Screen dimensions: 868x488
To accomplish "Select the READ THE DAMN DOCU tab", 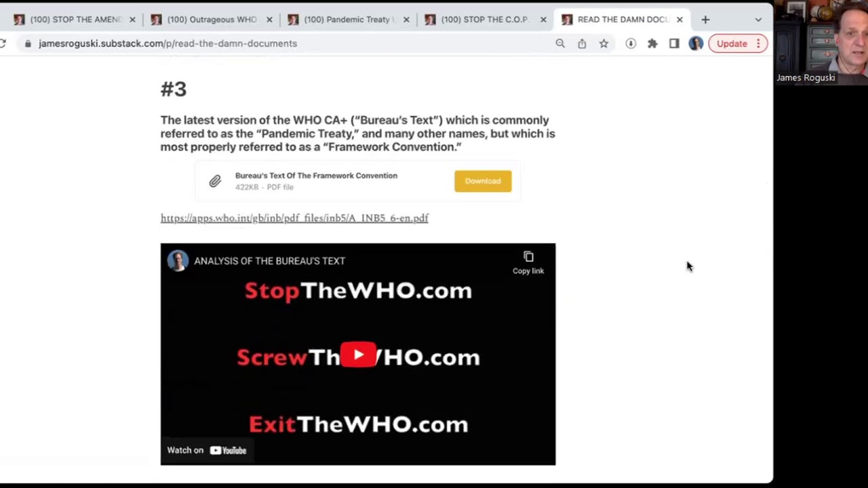I will (x=623, y=20).
